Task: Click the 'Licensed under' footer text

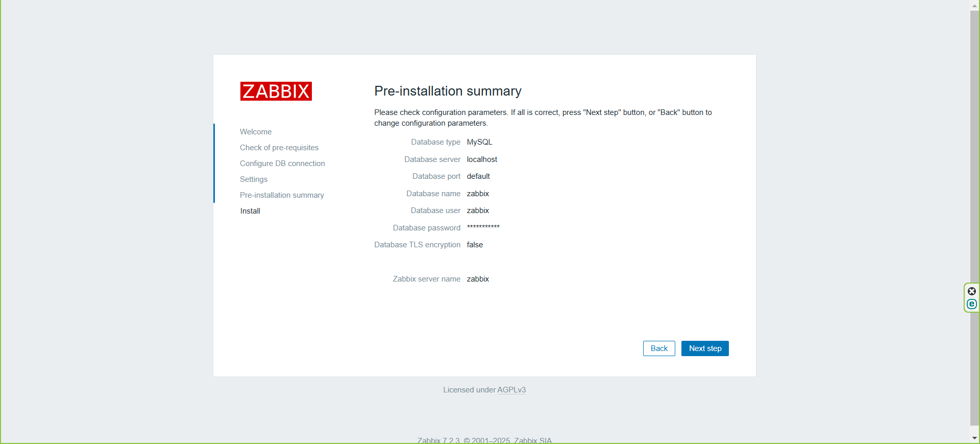Action: click(x=469, y=390)
